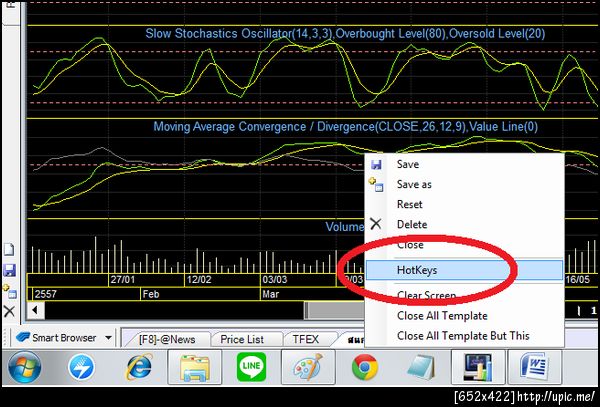The height and width of the screenshot is (407, 600).
Task: Click the 12/02 date label
Action: [x=198, y=280]
